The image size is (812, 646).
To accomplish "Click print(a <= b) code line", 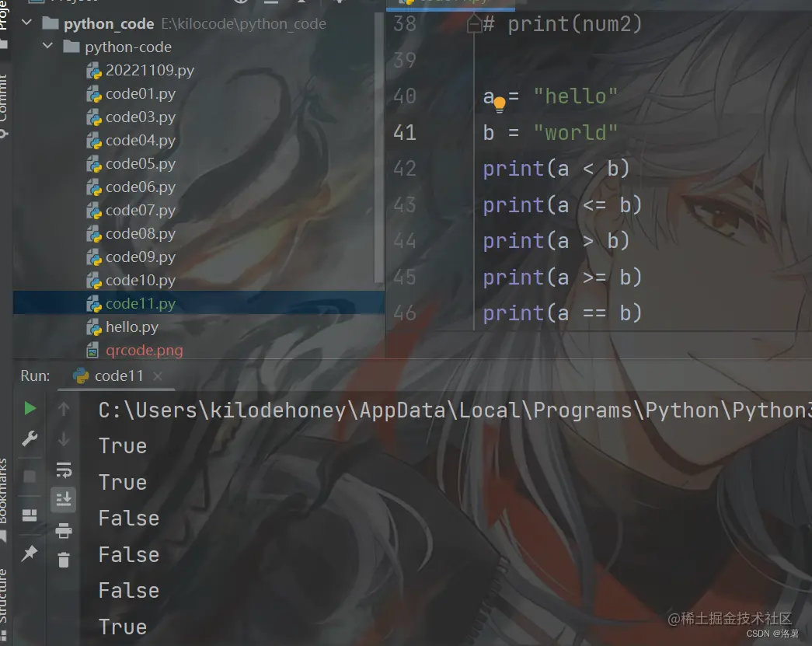I will pyautogui.click(x=563, y=205).
